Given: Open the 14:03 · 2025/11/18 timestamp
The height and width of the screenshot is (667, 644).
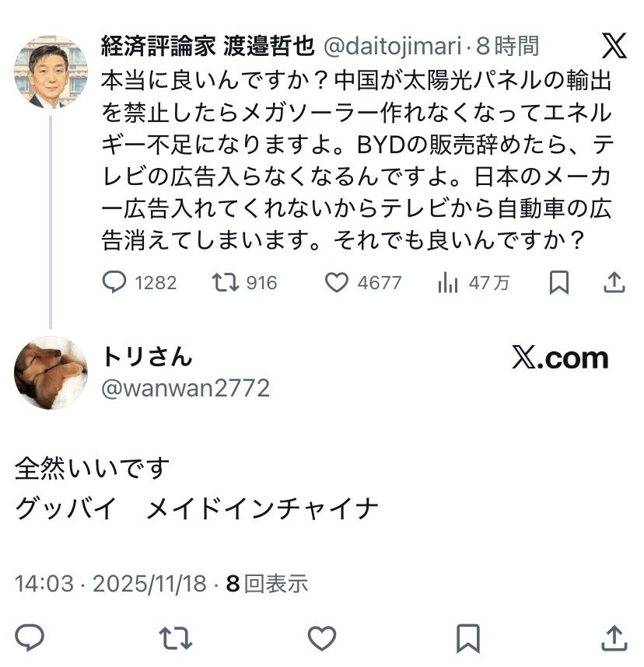Looking at the screenshot, I should point(111,584).
